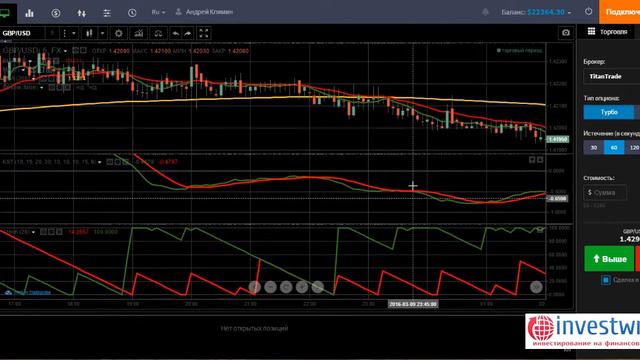Image resolution: width=640 pixels, height=360 pixels.
Task: Expand the Aroon indicator legend dropdown arrow
Action: (x=33, y=232)
